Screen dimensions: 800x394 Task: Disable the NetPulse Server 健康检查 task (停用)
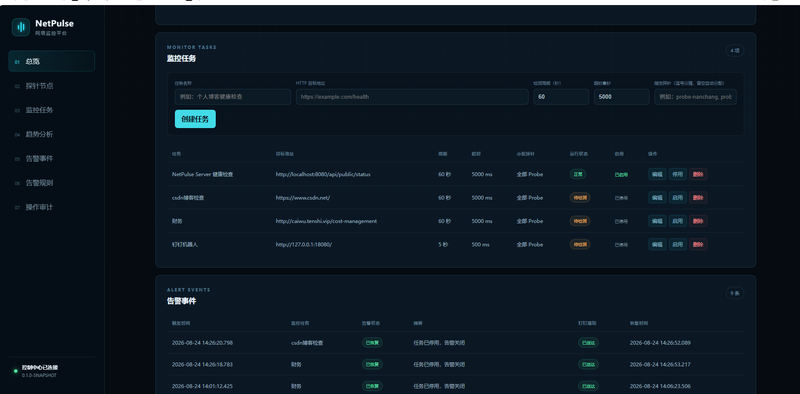tap(678, 174)
